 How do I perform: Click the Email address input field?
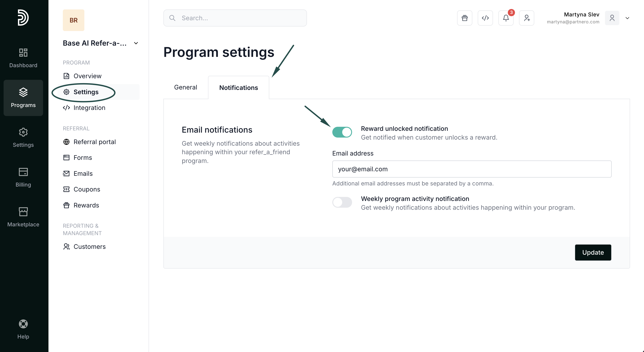tap(471, 169)
